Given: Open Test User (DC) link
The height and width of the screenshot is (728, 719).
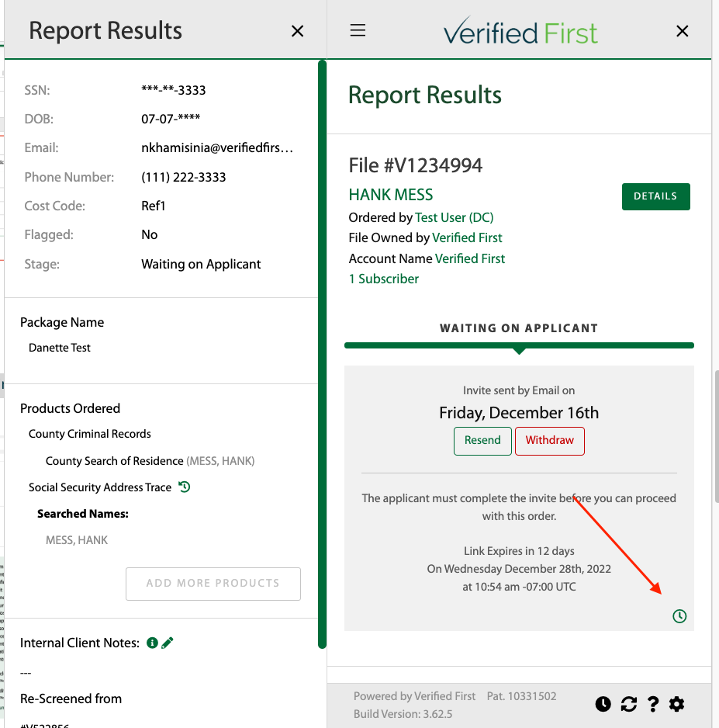Looking at the screenshot, I should pyautogui.click(x=455, y=217).
